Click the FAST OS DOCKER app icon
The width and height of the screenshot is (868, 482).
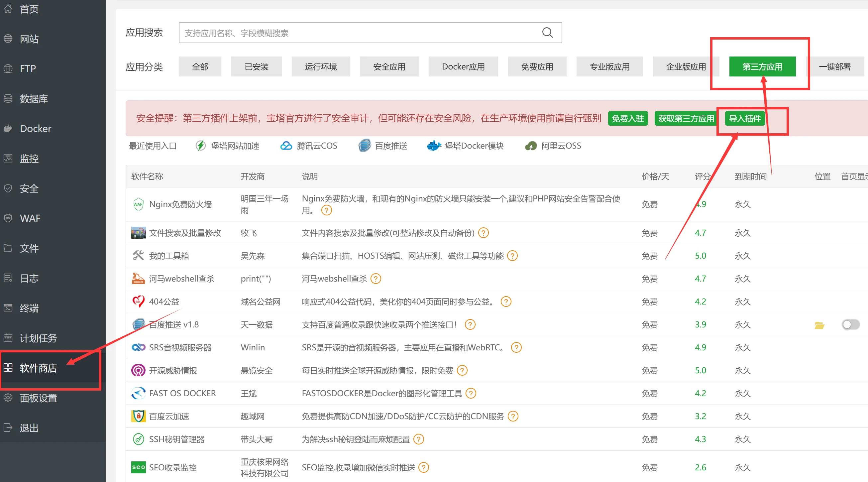point(138,393)
